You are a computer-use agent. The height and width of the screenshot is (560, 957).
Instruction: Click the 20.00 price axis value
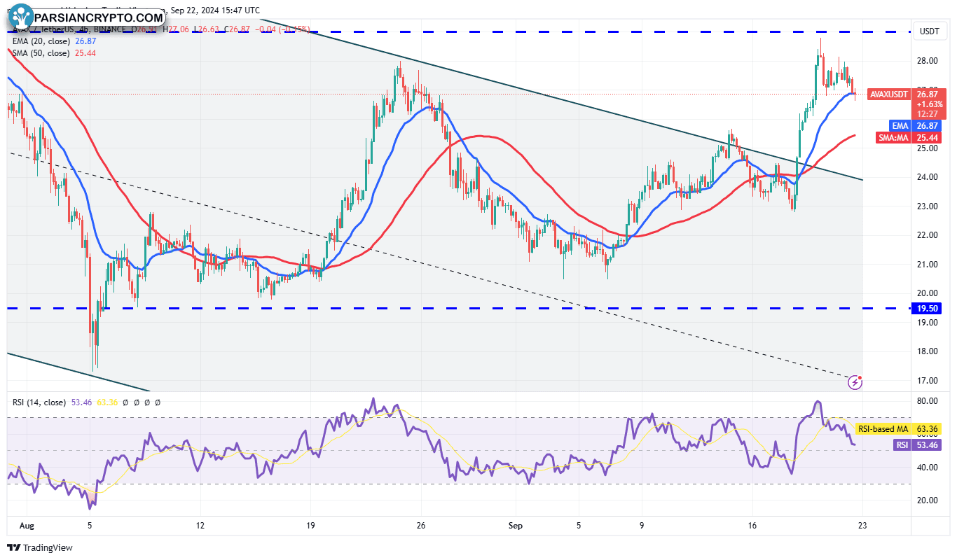(x=928, y=293)
